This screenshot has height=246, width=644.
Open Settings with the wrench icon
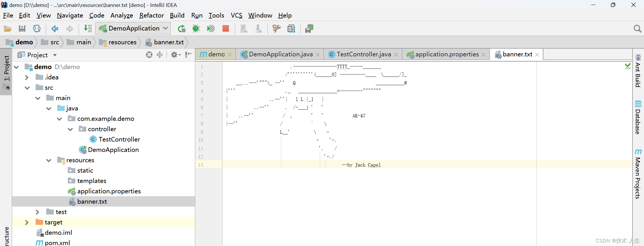276,28
